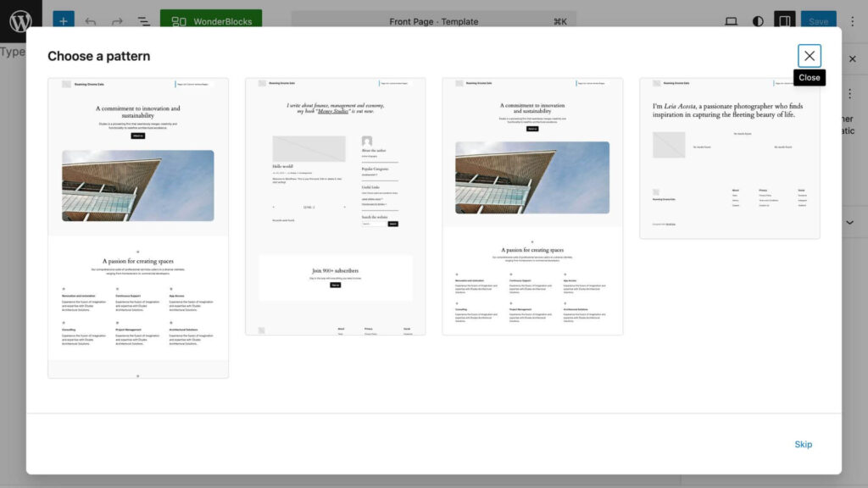Viewport: 868px width, 488px height.
Task: Open the Front Page · Template command bar
Action: coord(433,21)
